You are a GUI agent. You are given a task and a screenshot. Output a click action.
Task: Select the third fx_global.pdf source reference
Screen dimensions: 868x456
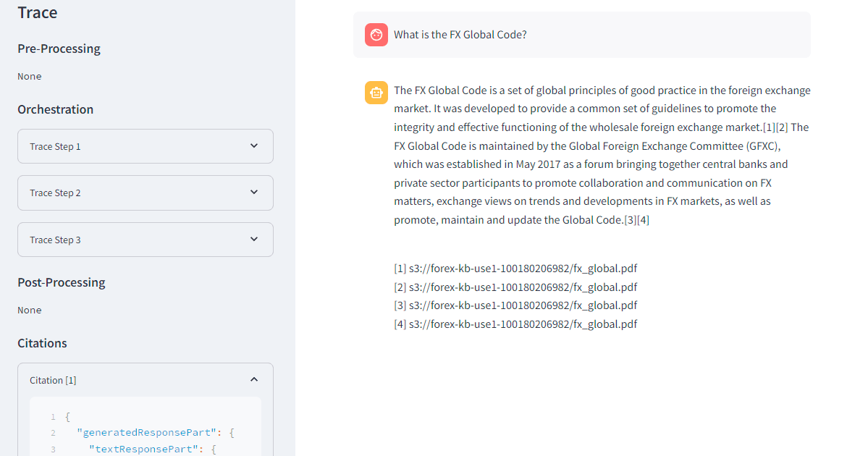[x=515, y=305]
